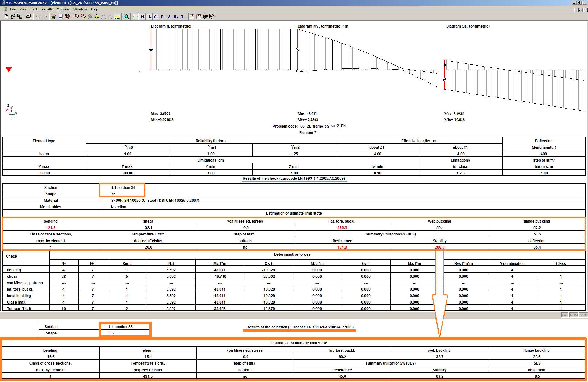Screen dimensions: 588x382
Task: Click the Mz diagram toolbar icon
Action: tap(163, 17)
